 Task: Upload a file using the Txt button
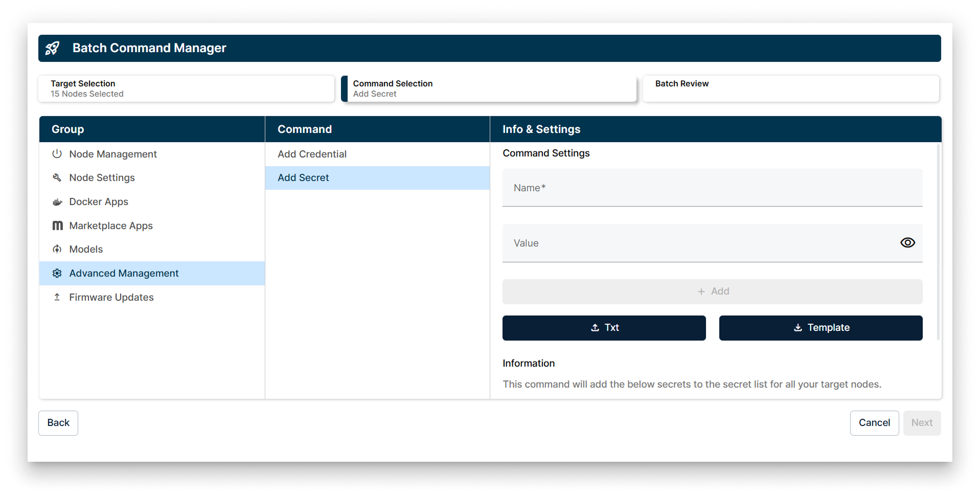tap(604, 328)
